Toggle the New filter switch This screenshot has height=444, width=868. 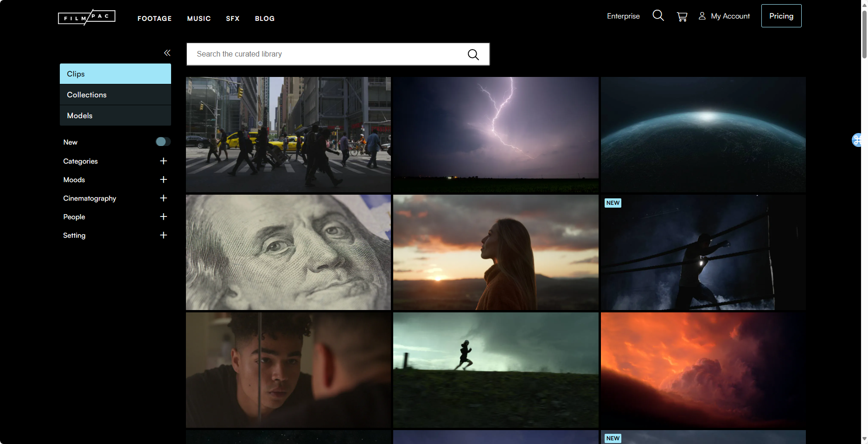[163, 142]
